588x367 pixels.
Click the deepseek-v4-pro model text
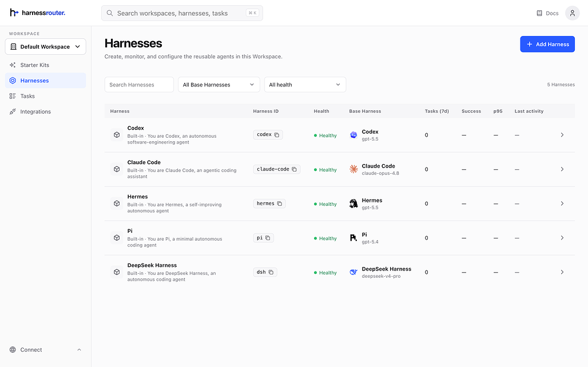381,276
